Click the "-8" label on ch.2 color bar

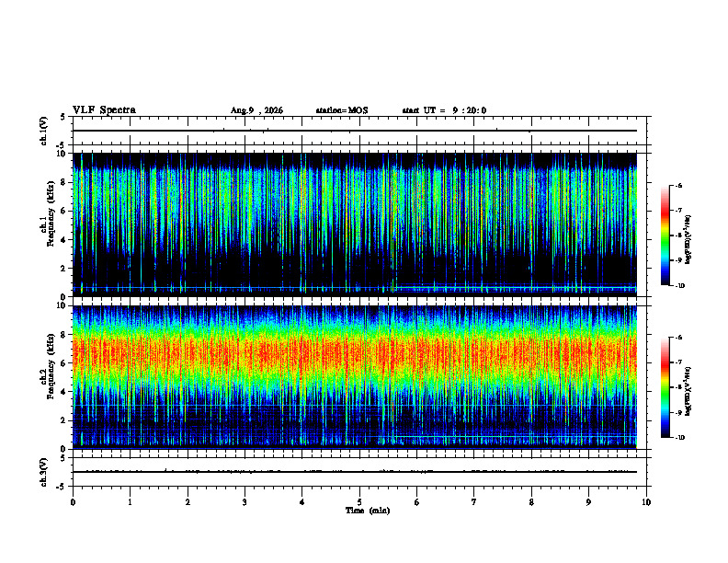678,387
